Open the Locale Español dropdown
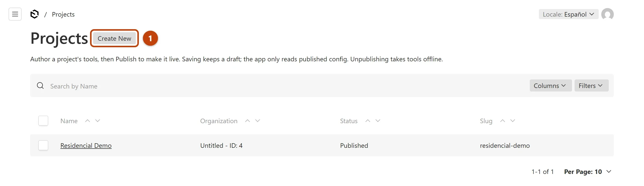The width and height of the screenshot is (644, 186). coord(569,14)
